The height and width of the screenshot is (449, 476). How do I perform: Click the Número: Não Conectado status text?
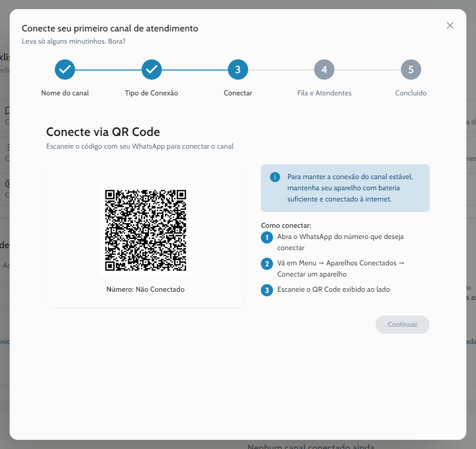coord(146,289)
